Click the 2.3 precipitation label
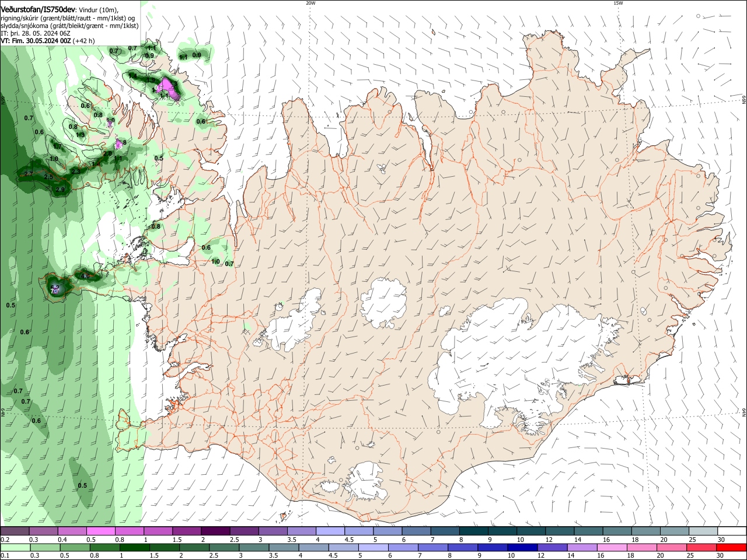Viewport: 747px width, 560px height. click(76, 171)
